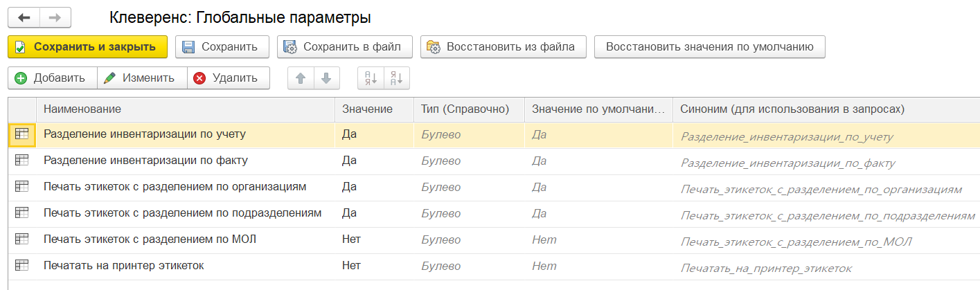Image resolution: width=980 pixels, height=290 pixels.
Task: Click synonym Разделение_инвентаризации_по_учету
Action: click(x=786, y=137)
